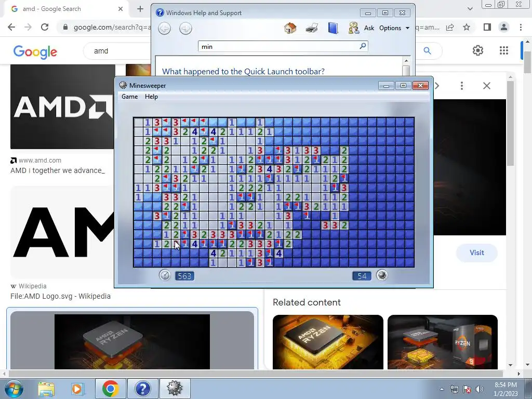Open 'What happened to the Quick Launch toolbar?' link
The width and height of the screenshot is (532, 399).
(x=243, y=71)
